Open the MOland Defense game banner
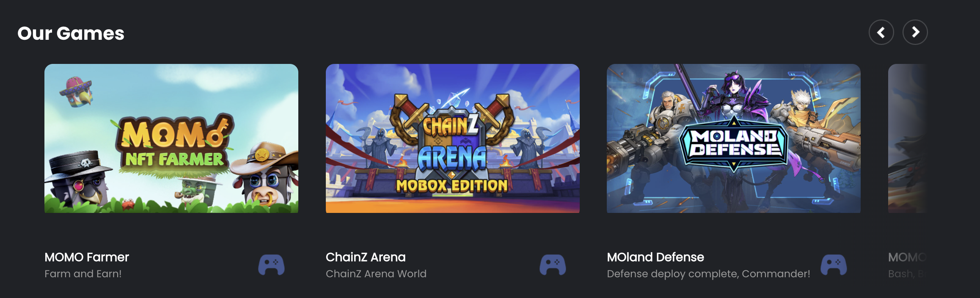This screenshot has height=298, width=980. click(734, 138)
